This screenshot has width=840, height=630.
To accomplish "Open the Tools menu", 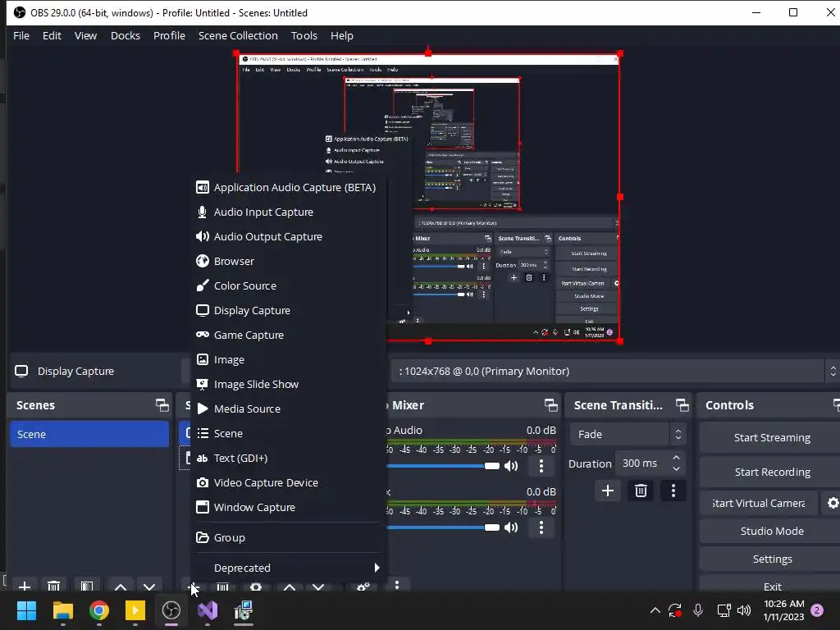I will [304, 36].
